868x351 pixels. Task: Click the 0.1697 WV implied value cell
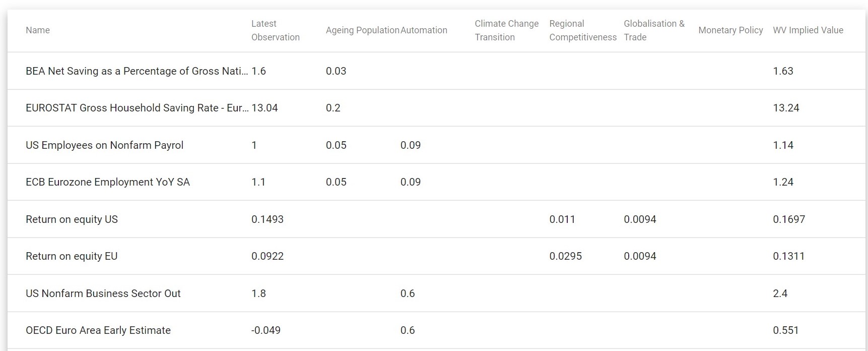(x=789, y=219)
